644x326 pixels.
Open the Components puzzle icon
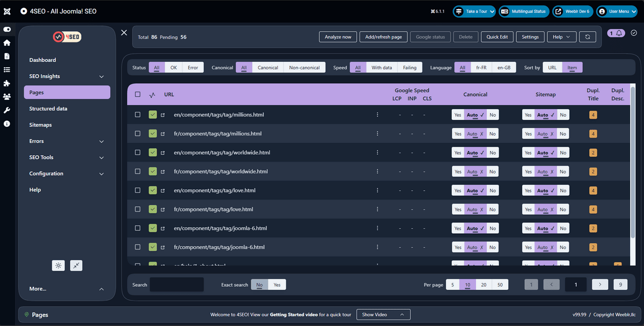6,83
